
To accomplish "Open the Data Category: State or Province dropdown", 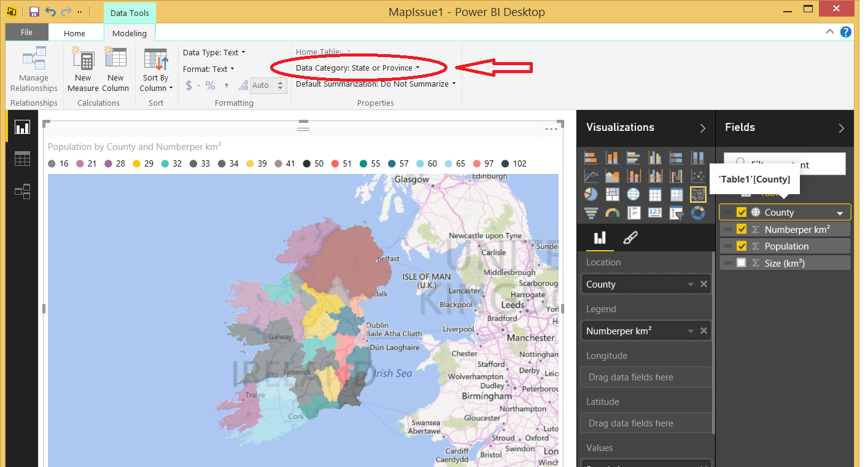I will [358, 68].
